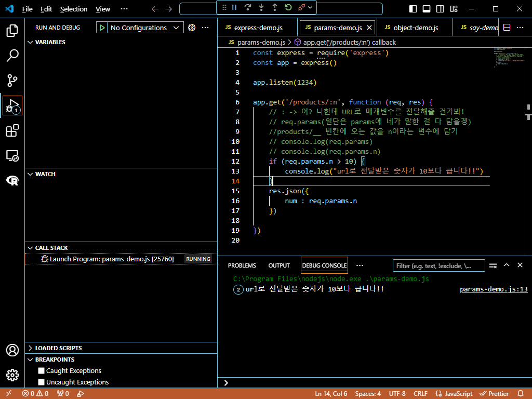The image size is (532, 399).
Task: Select No Configurations dropdown
Action: (145, 28)
